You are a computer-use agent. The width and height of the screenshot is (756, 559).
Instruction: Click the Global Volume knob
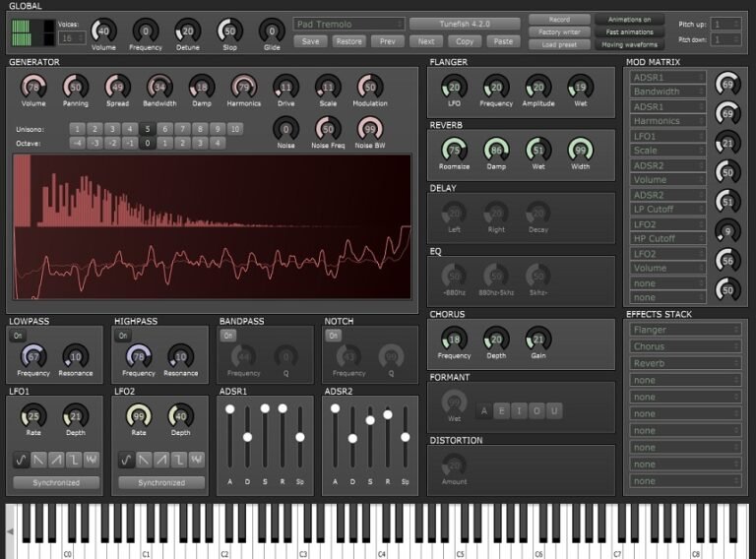(x=103, y=31)
